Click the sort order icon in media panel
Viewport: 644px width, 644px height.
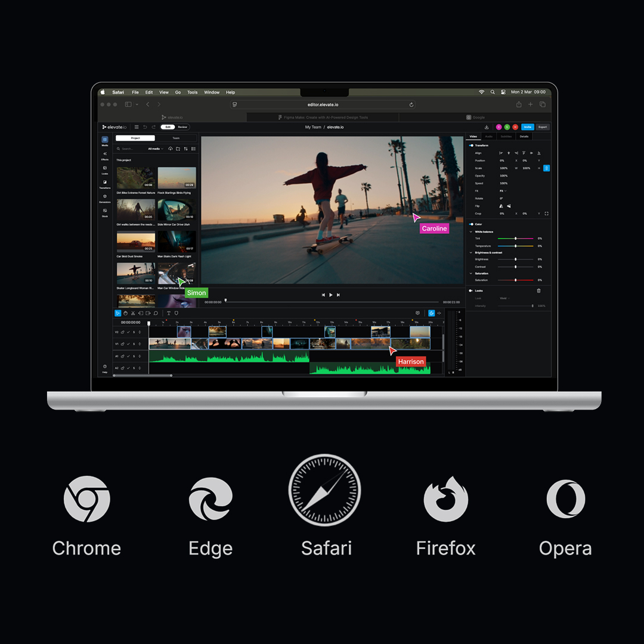click(x=185, y=148)
